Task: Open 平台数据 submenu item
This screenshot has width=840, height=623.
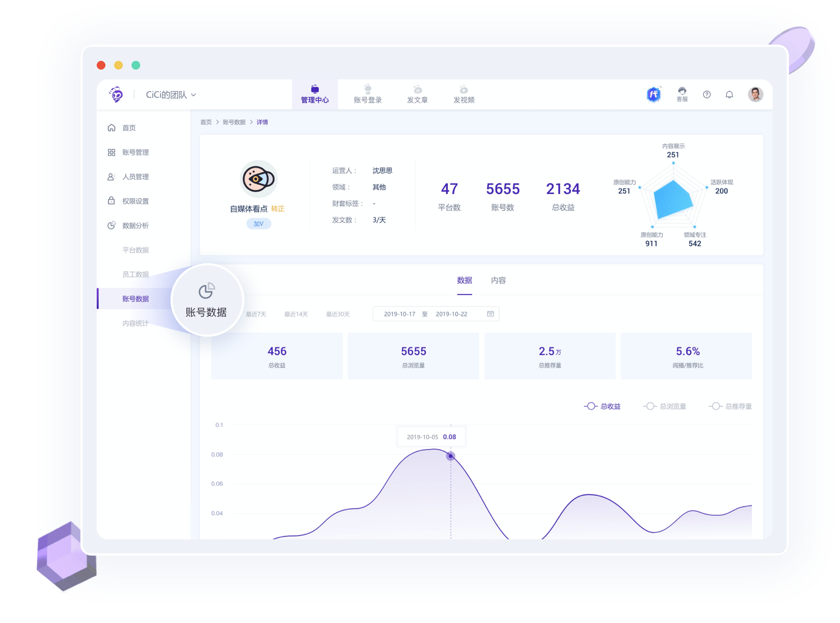Action: point(135,250)
